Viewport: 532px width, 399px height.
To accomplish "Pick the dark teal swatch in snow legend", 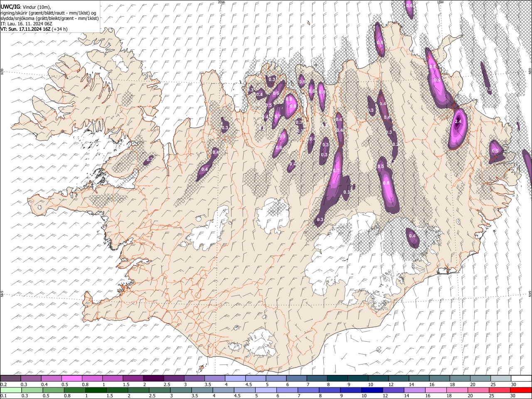I will pos(337,379).
